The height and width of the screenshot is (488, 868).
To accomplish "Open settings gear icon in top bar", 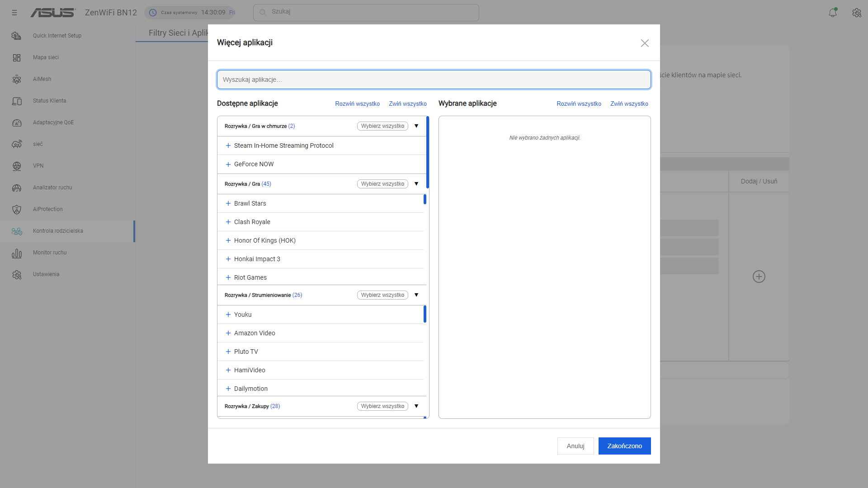I will click(857, 13).
